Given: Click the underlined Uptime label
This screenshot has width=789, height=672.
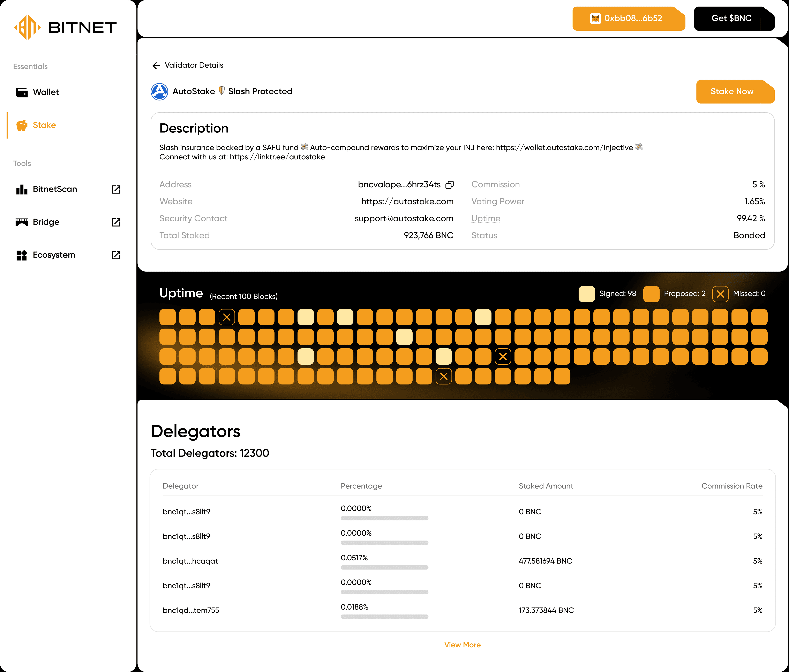Looking at the screenshot, I should tap(486, 218).
